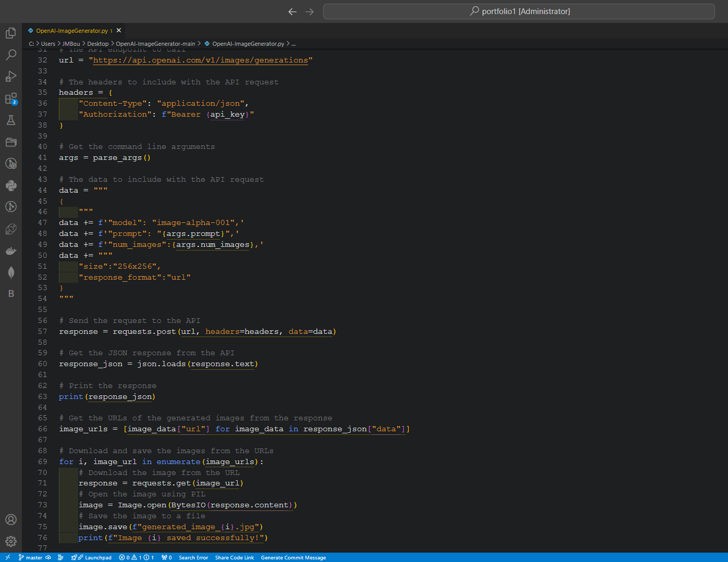Open the Testing flask icon

[x=11, y=120]
